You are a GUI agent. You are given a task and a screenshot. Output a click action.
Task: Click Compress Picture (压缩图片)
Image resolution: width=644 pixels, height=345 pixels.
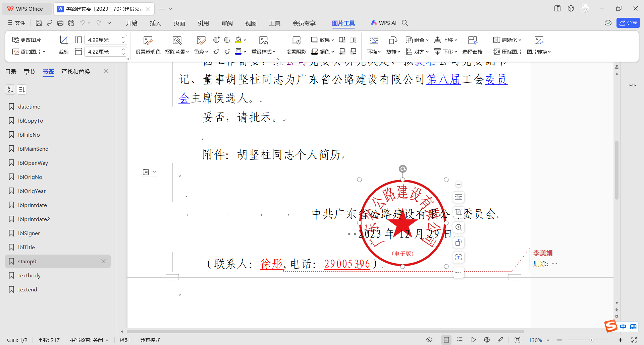[507, 52]
